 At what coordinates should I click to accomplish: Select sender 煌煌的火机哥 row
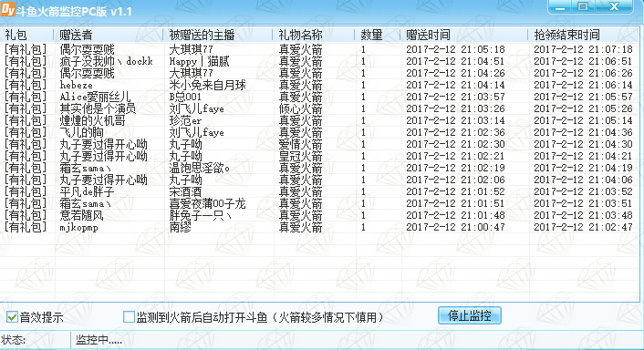319,120
